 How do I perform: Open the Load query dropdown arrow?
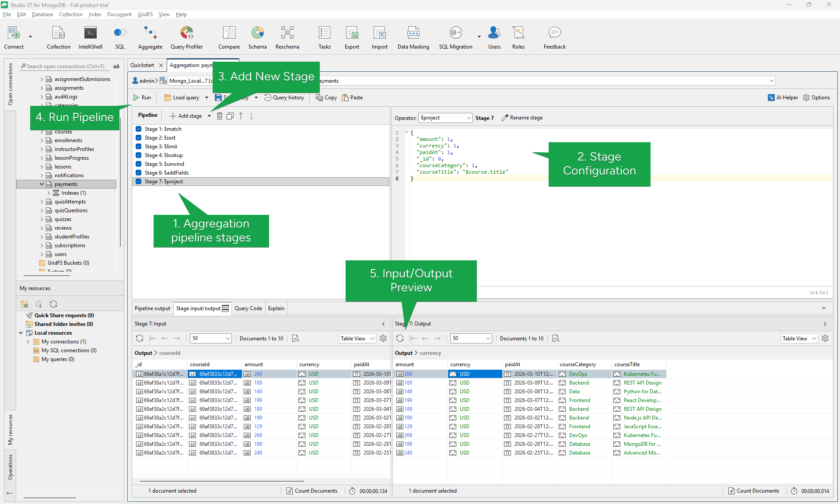pos(206,98)
